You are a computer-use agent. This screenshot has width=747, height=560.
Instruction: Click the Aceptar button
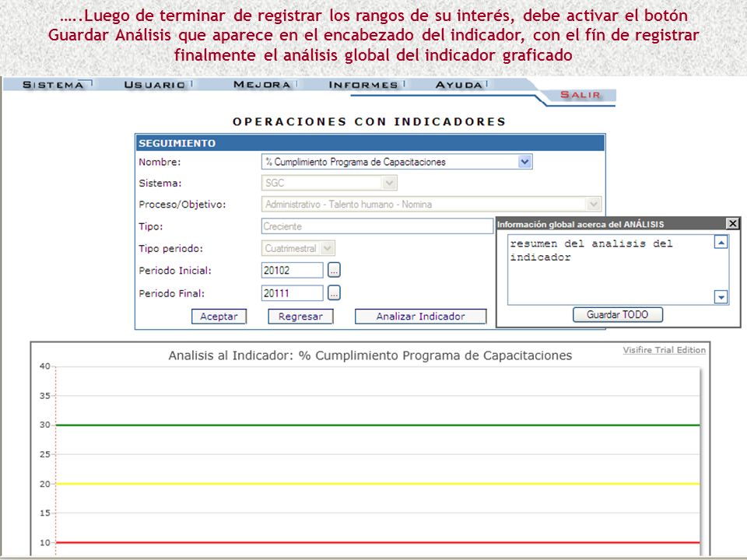(219, 317)
